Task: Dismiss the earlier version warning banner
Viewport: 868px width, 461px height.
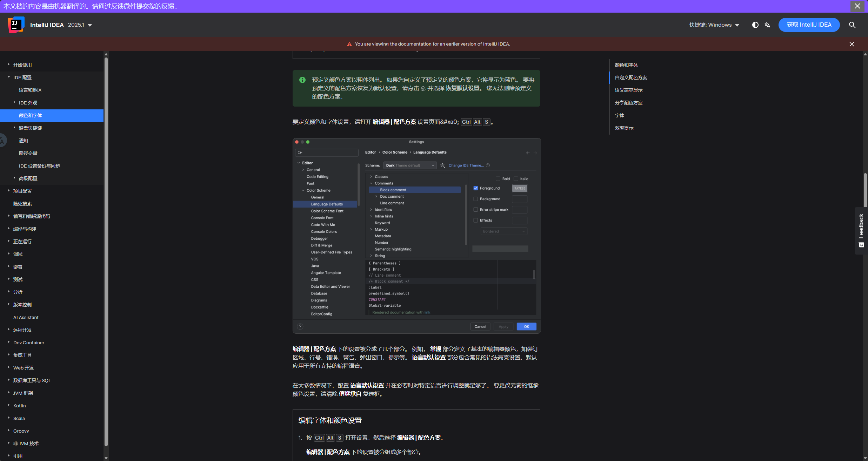Action: [x=852, y=44]
